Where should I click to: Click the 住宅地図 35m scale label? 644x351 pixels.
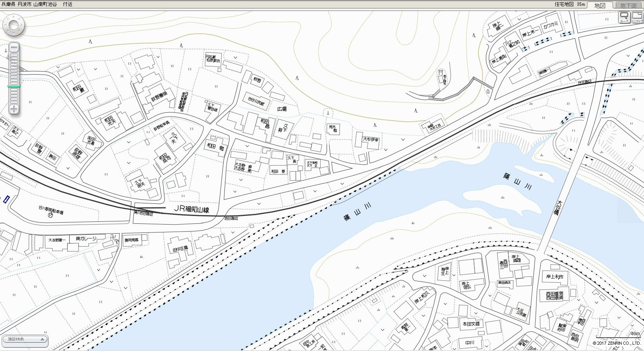click(569, 4)
